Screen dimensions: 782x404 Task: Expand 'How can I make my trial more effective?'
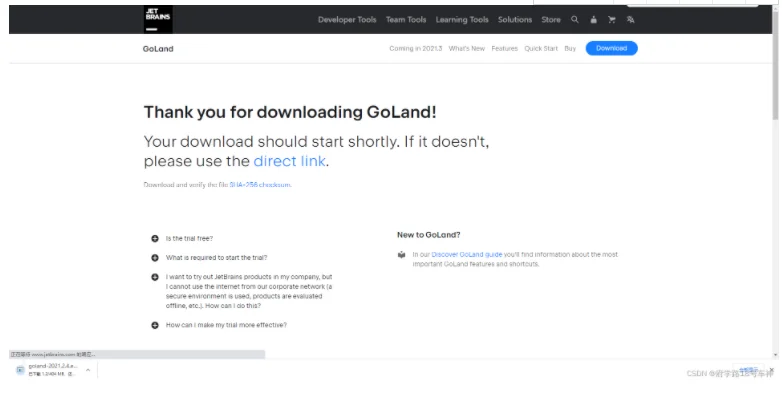[155, 325]
